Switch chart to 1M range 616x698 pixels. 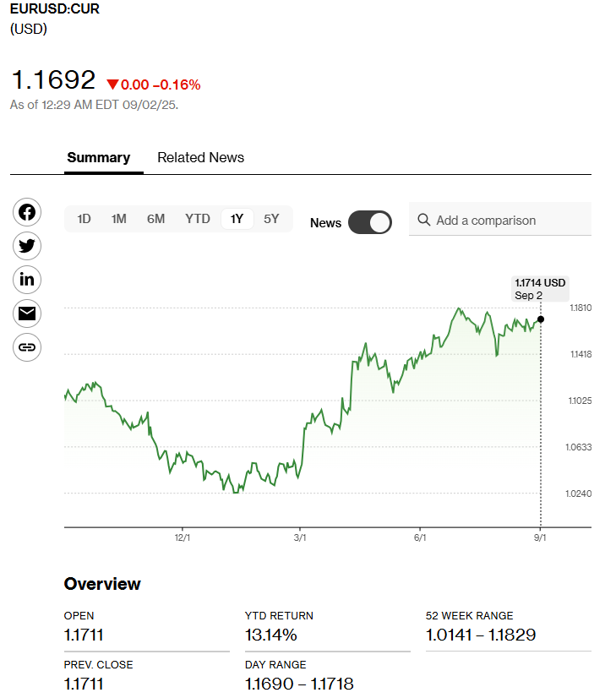pyautogui.click(x=118, y=219)
